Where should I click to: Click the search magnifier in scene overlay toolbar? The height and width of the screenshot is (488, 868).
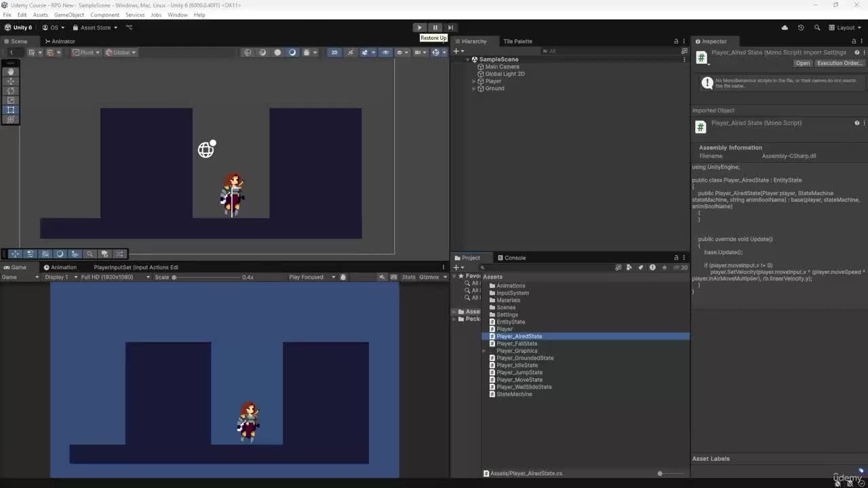[90, 254]
